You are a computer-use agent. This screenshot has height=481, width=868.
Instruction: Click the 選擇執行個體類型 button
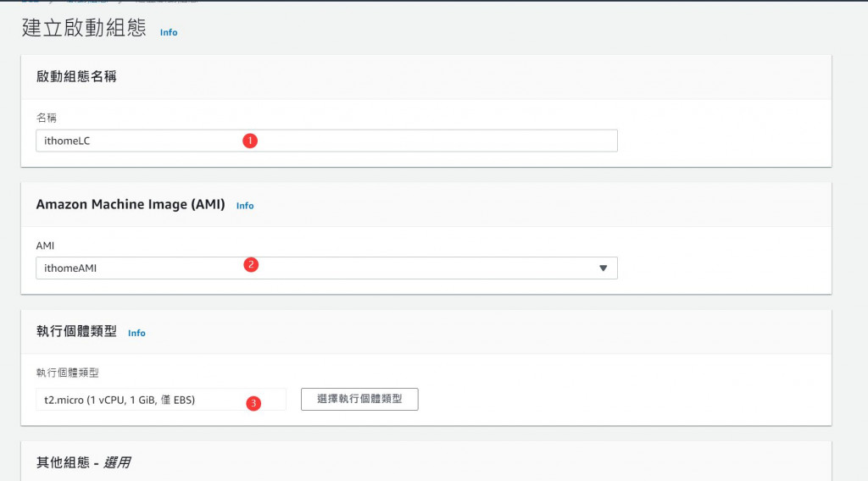tap(359, 399)
